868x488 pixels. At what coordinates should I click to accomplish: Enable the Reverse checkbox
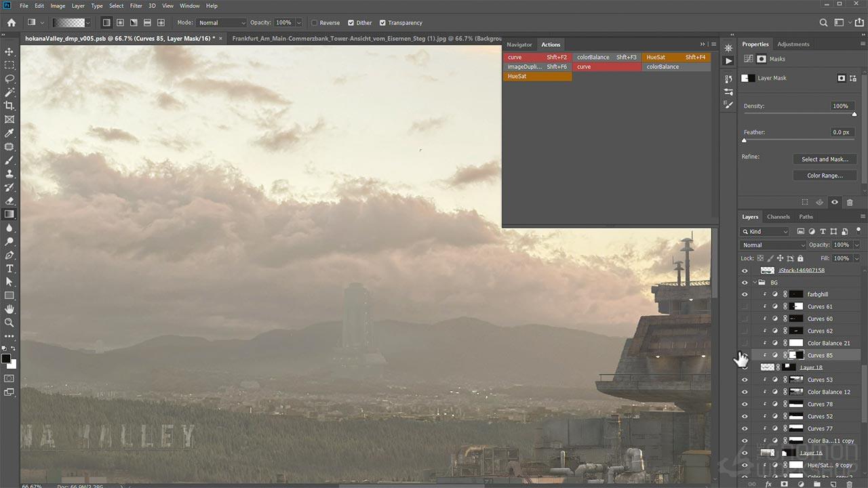(315, 23)
